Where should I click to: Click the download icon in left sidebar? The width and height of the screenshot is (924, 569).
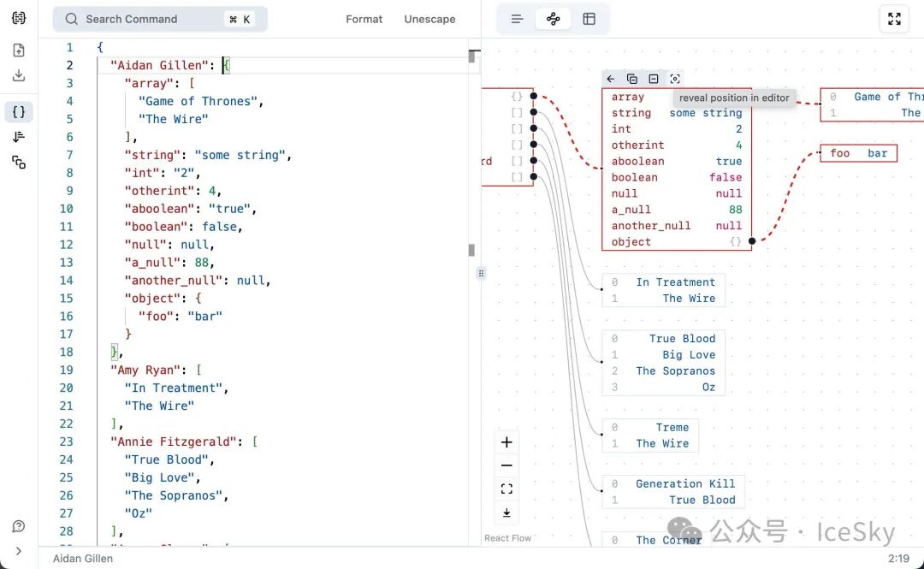19,75
